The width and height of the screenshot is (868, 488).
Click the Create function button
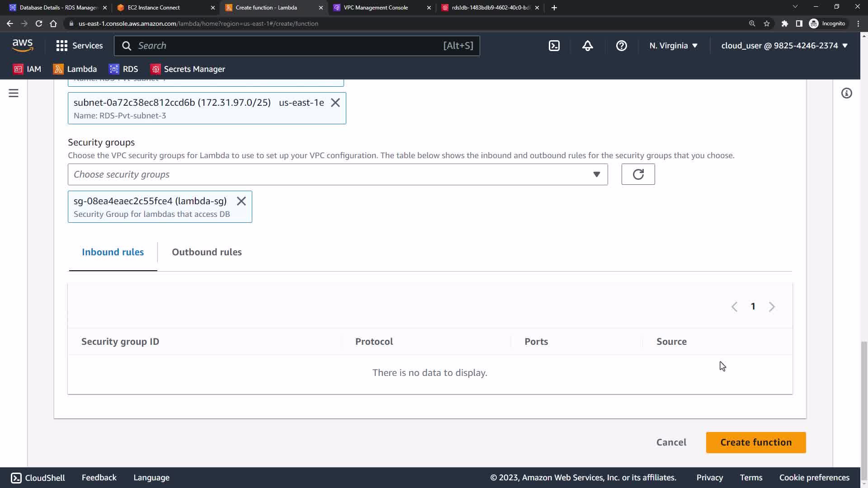[755, 442]
